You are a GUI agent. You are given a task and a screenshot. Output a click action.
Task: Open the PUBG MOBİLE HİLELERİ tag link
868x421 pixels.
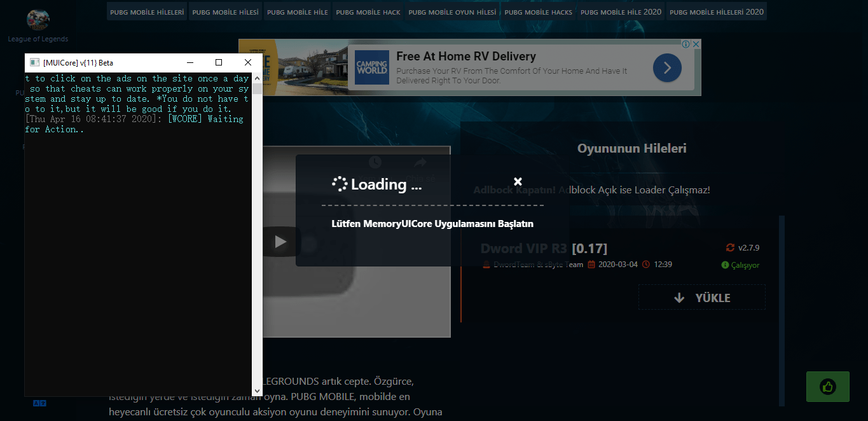(147, 11)
